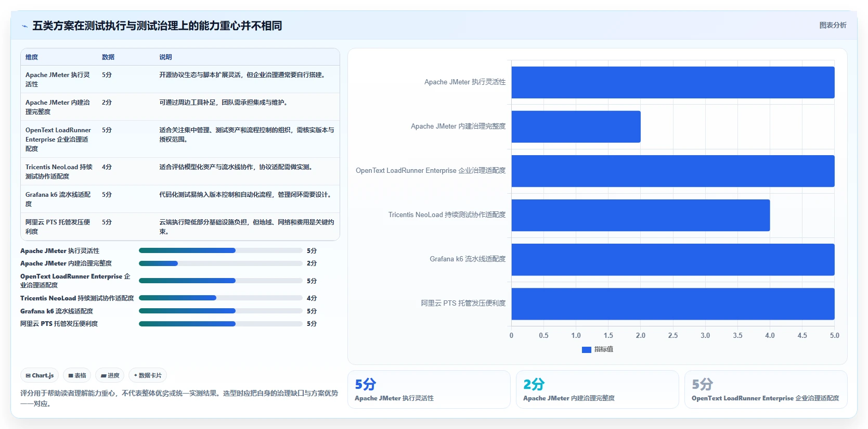This screenshot has width=868, height=429.
Task: Click the OpenText LoadRunner Enterprise progress bar
Action: point(221,281)
